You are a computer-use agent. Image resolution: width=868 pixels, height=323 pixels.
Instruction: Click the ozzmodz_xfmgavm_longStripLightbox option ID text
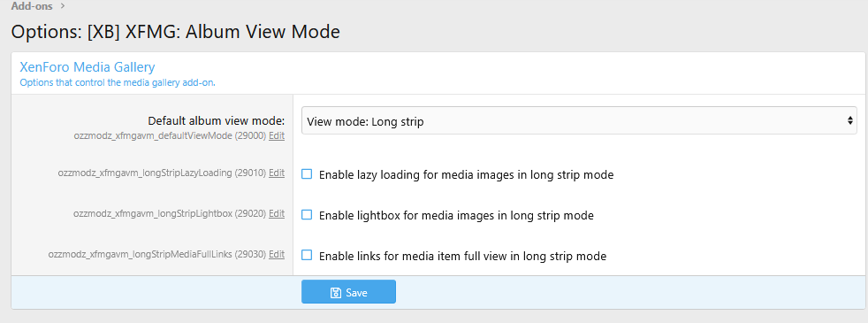pos(170,213)
